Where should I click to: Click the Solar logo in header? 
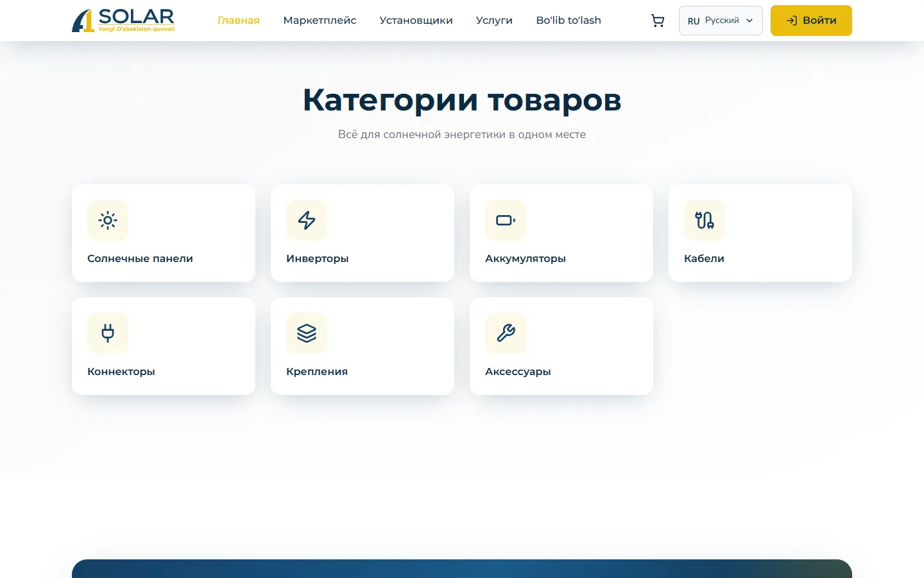click(123, 21)
